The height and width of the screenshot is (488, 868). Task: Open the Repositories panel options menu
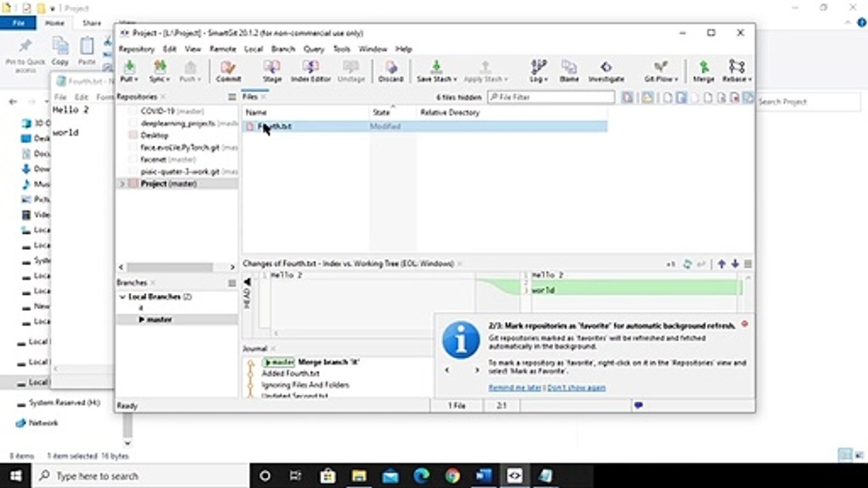click(x=232, y=97)
